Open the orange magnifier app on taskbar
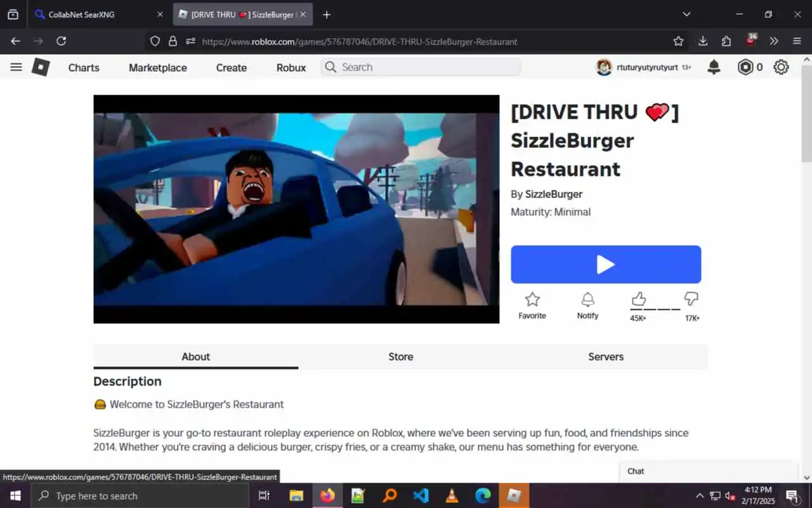 (x=390, y=496)
